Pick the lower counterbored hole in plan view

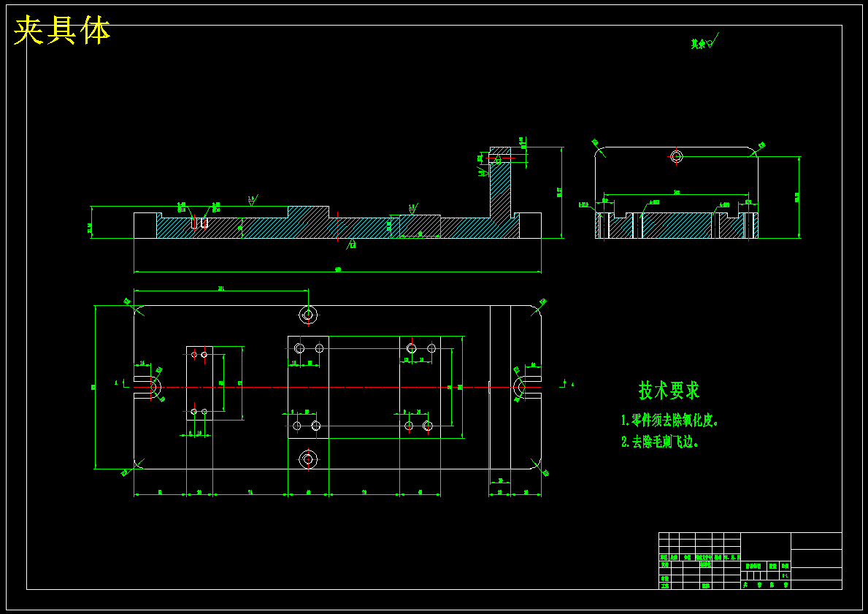308,458
